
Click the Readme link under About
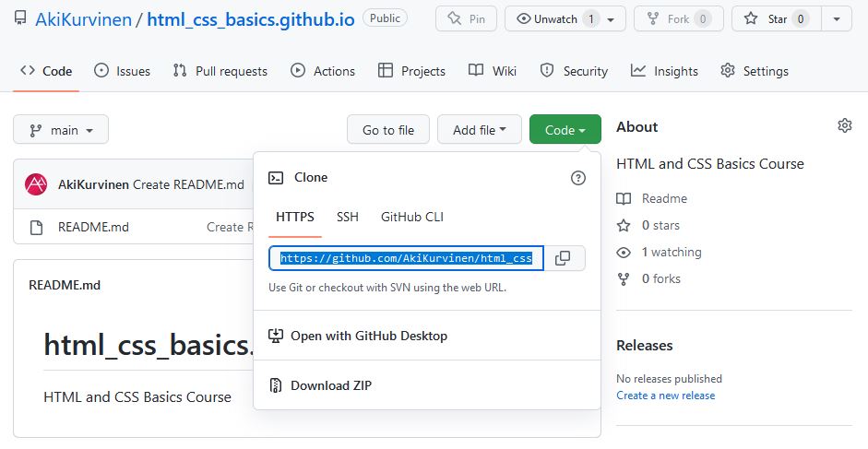tap(664, 199)
